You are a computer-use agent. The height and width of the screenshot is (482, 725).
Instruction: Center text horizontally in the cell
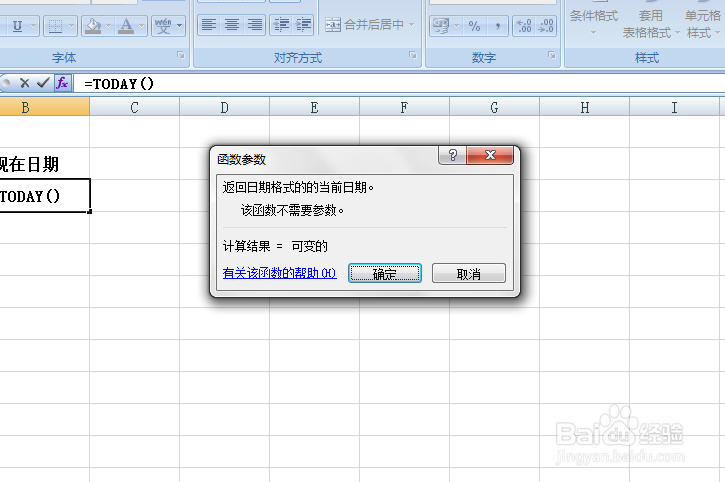click(x=232, y=25)
